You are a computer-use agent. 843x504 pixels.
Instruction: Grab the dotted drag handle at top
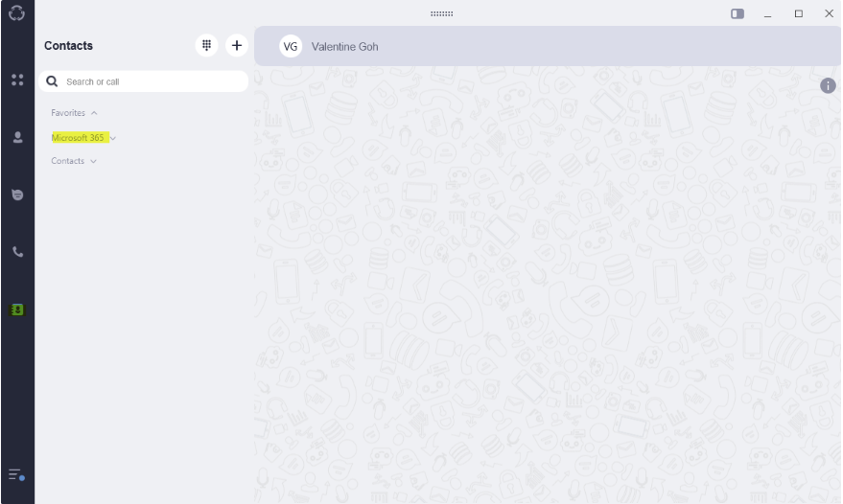[441, 13]
